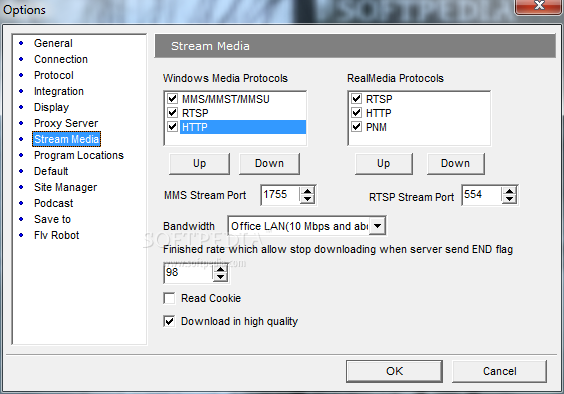Image resolution: width=564 pixels, height=394 pixels.
Task: Click the MMS Stream Port field 1755
Action: tap(281, 195)
